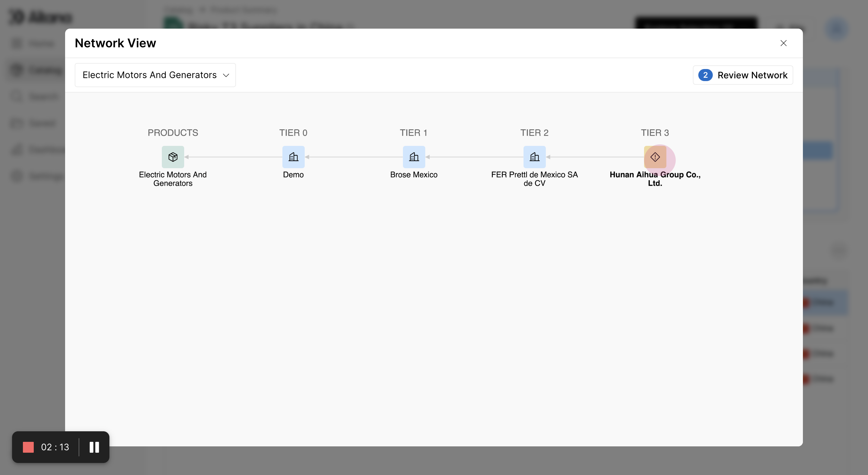
Task: Click the recording timer display
Action: (x=55, y=447)
